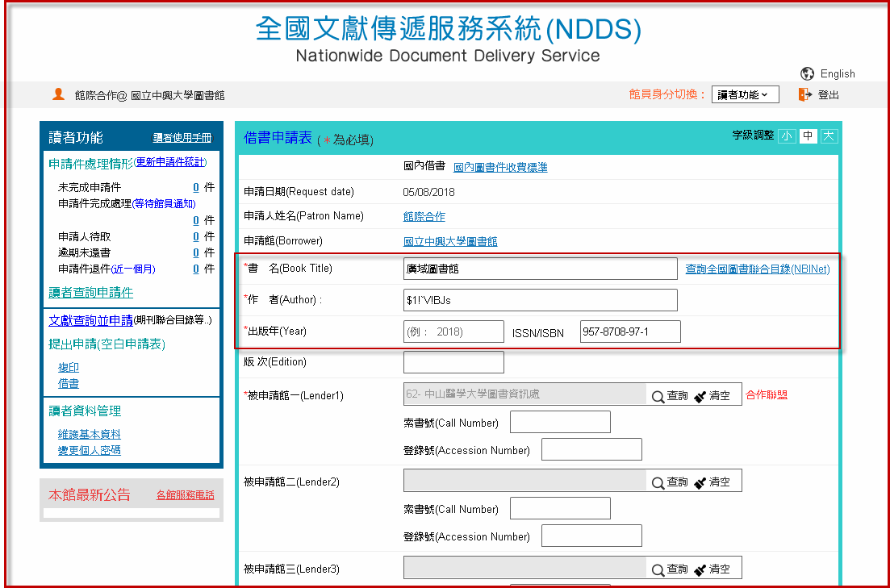Open 查詢全國圖書聯合目錄(NBINet) link
The image size is (890, 588).
coord(757,269)
